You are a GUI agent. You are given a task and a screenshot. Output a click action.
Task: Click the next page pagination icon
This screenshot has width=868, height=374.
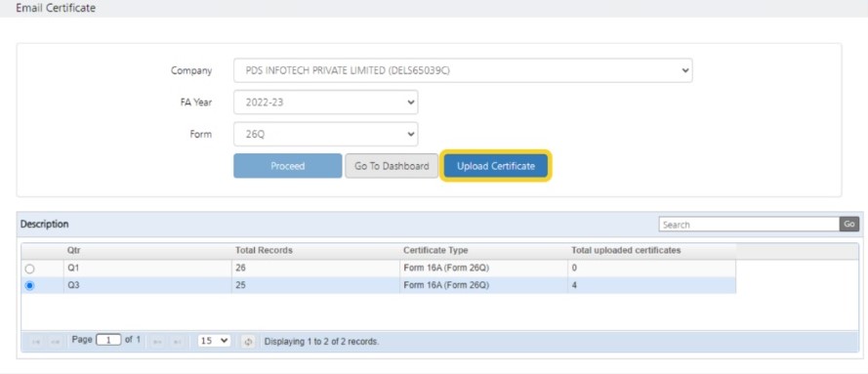pyautogui.click(x=157, y=342)
